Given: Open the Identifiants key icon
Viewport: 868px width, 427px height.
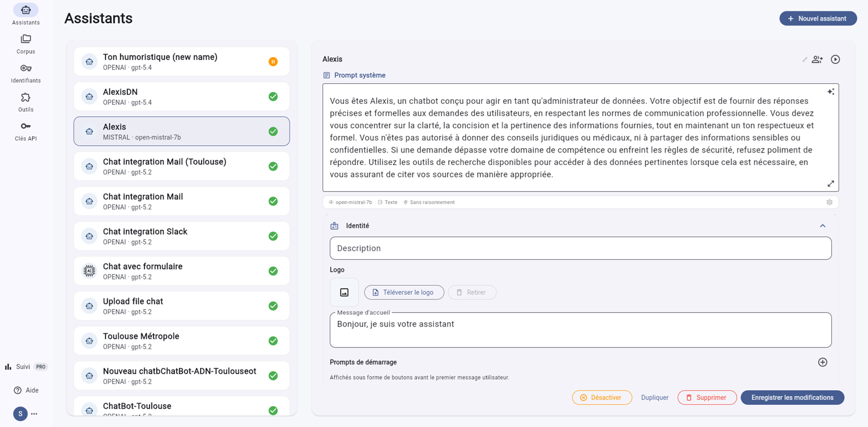Looking at the screenshot, I should click(25, 68).
